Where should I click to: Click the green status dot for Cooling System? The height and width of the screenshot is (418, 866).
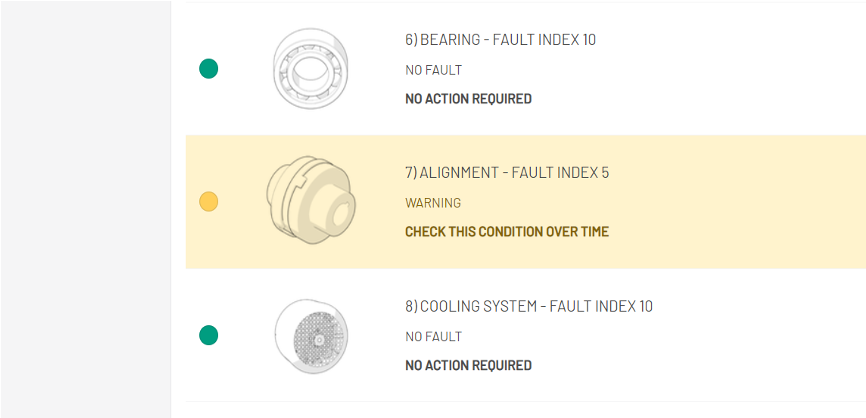click(x=208, y=335)
